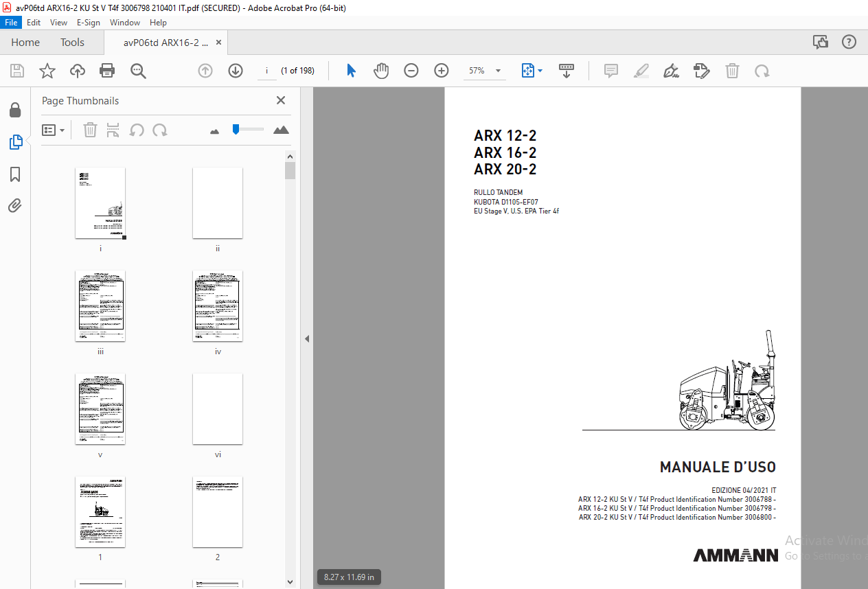This screenshot has width=868, height=589.
Task: Click the MANUALE D'USO heading text
Action: coord(718,467)
